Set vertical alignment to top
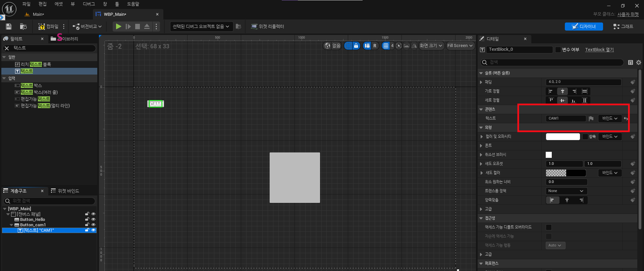644x271 pixels. 551,100
